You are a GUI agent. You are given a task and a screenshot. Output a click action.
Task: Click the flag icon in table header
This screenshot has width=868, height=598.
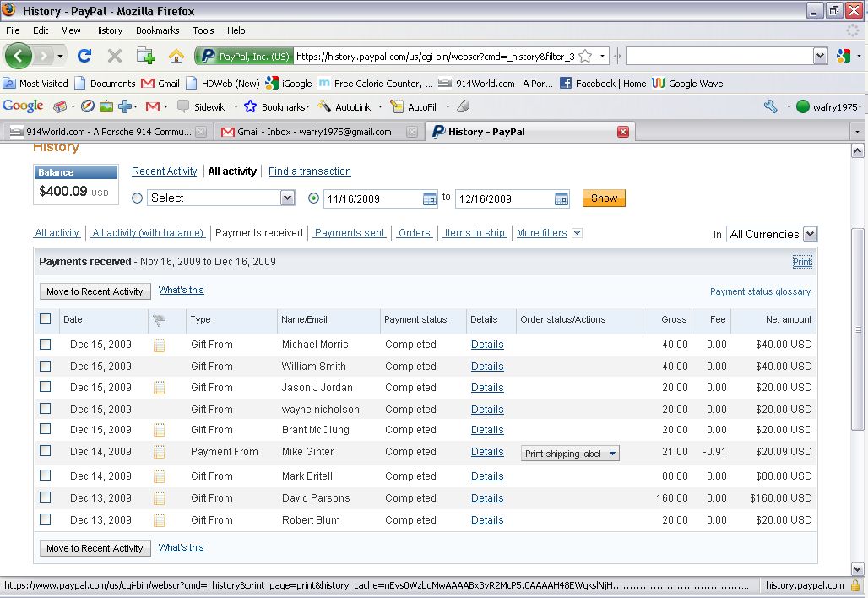coord(159,319)
